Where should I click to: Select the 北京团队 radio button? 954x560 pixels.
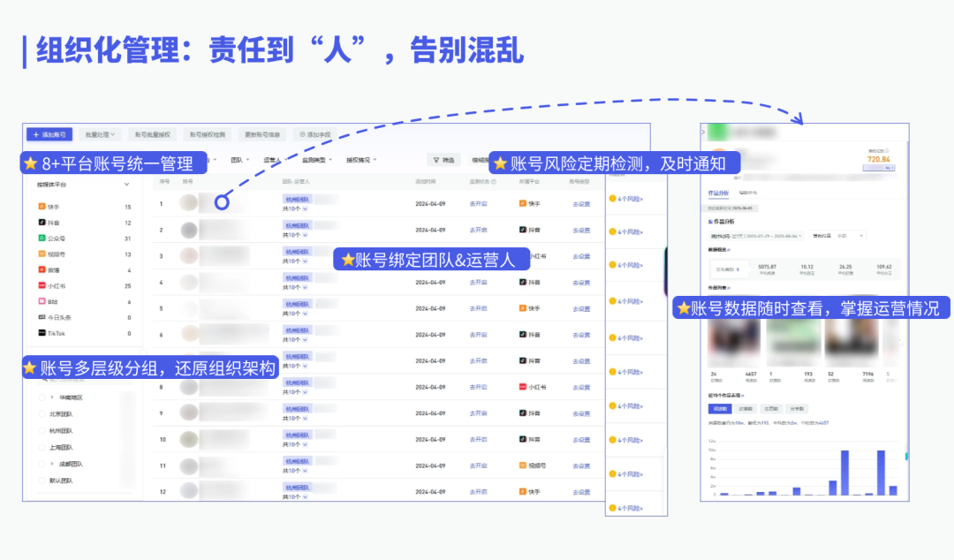click(x=42, y=414)
